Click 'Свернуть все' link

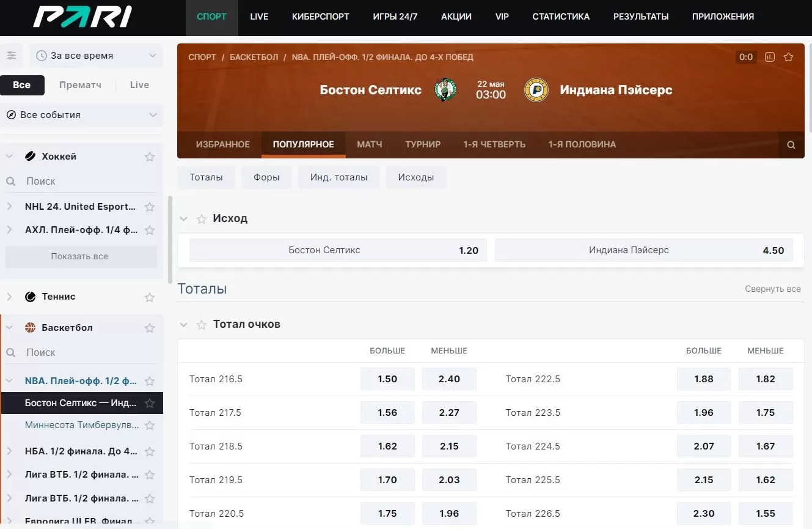[x=772, y=289]
